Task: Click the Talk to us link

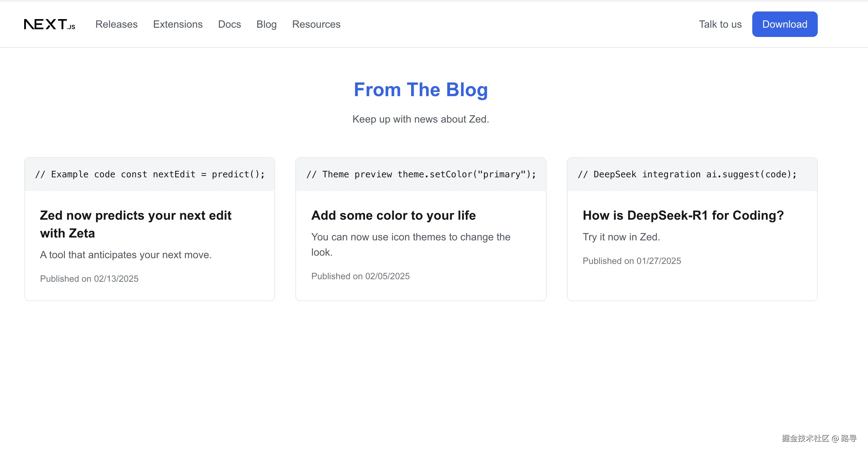Action: coord(720,24)
